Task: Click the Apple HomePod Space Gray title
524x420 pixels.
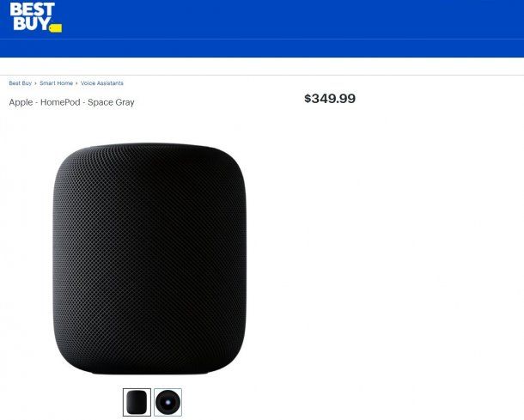Action: pos(71,102)
